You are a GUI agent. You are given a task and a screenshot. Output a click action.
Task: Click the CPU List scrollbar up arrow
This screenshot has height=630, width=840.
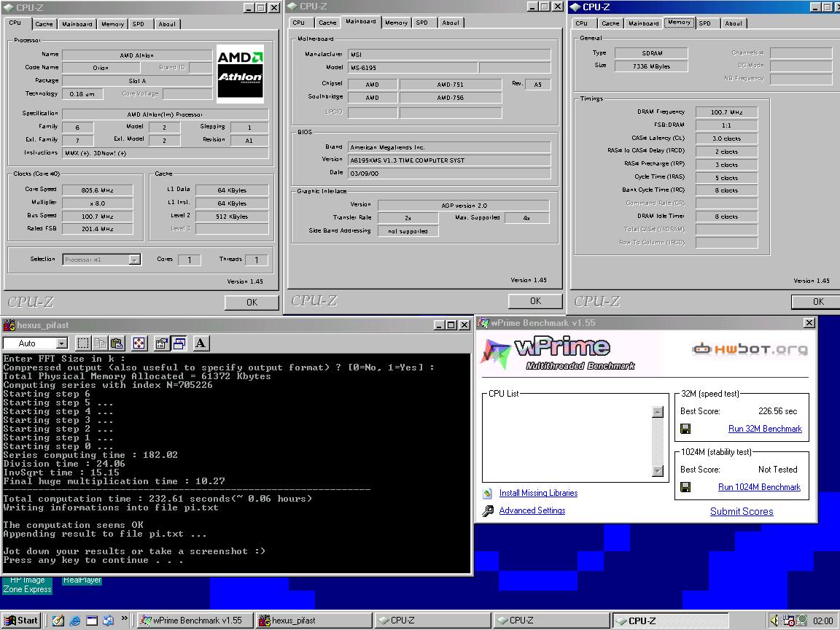[658, 411]
